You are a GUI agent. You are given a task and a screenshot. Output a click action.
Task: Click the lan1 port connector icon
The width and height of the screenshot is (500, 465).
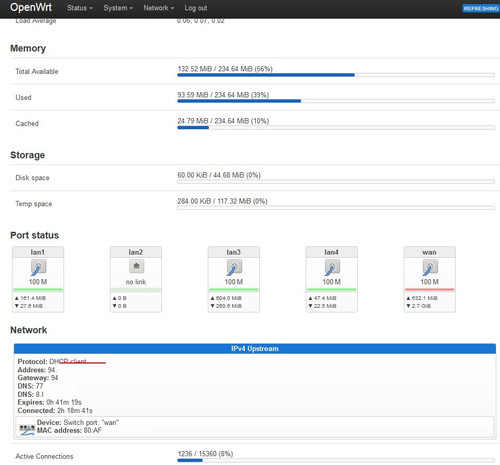tap(38, 267)
